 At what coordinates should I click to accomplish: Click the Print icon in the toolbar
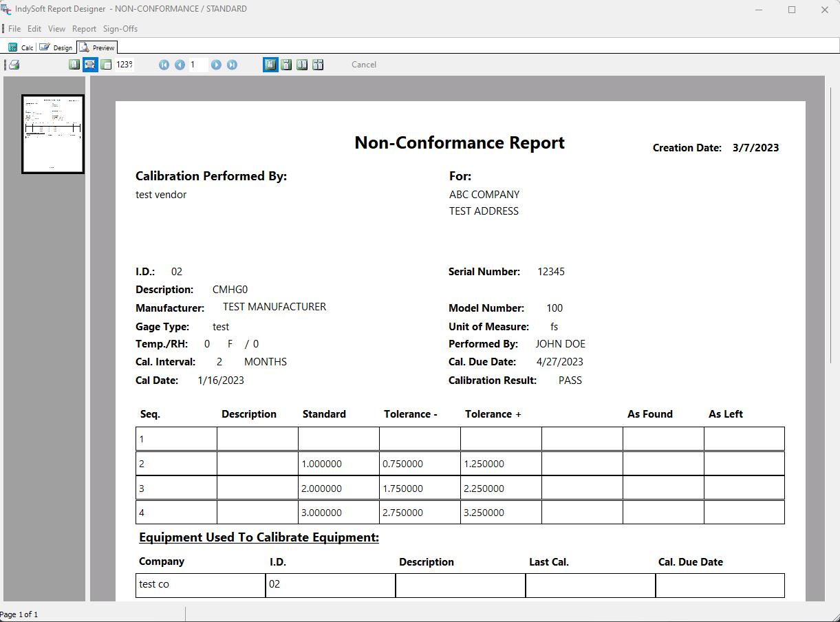tap(14, 65)
